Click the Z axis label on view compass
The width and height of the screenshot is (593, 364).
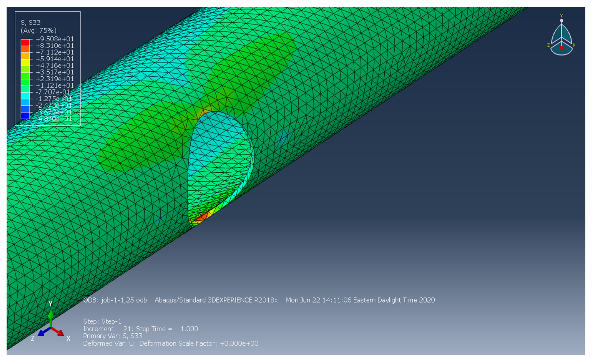click(548, 45)
